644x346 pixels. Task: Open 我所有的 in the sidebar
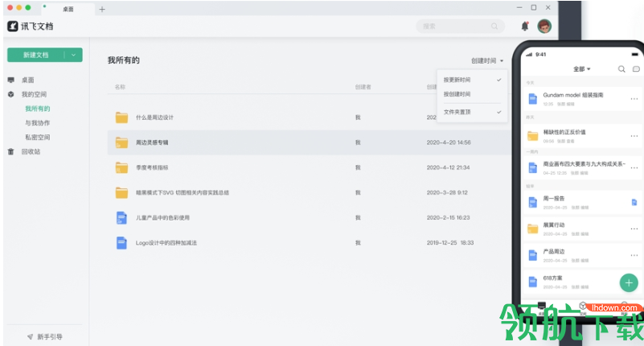[x=37, y=109]
